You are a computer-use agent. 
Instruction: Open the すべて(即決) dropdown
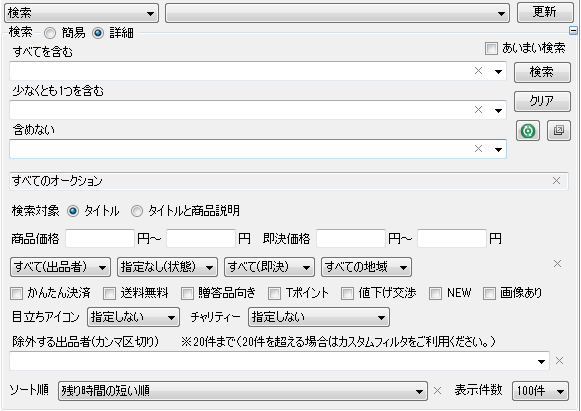point(269,267)
